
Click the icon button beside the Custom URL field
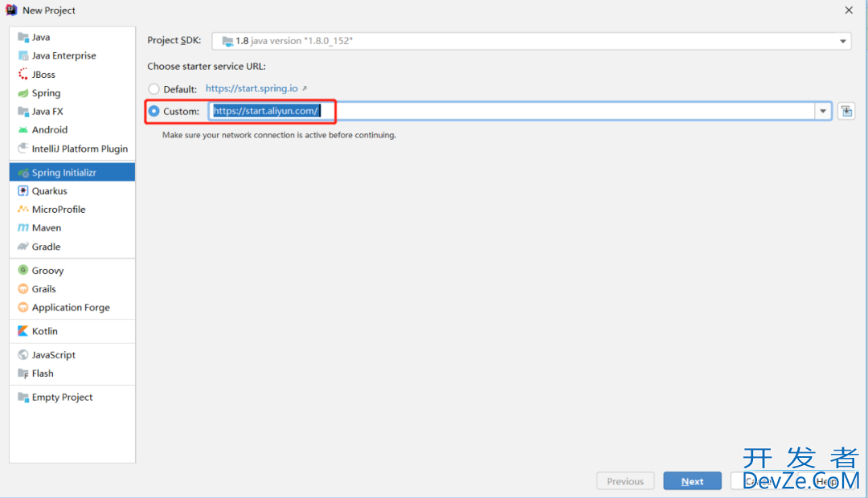tap(846, 111)
